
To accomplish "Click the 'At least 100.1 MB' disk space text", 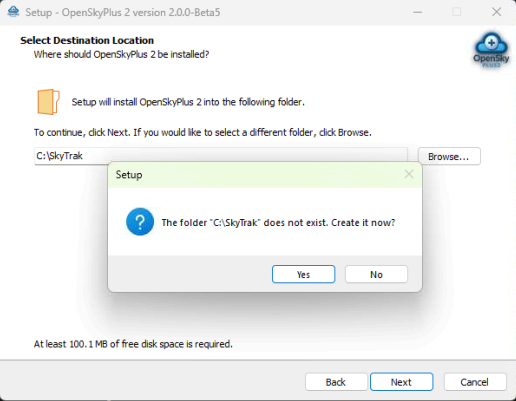I will click(133, 344).
